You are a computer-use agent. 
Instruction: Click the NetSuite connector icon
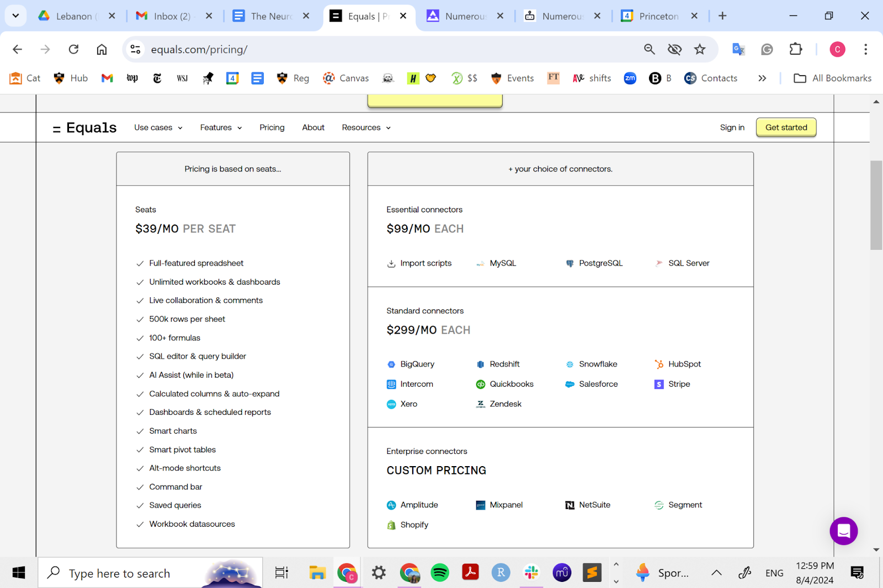click(x=570, y=505)
